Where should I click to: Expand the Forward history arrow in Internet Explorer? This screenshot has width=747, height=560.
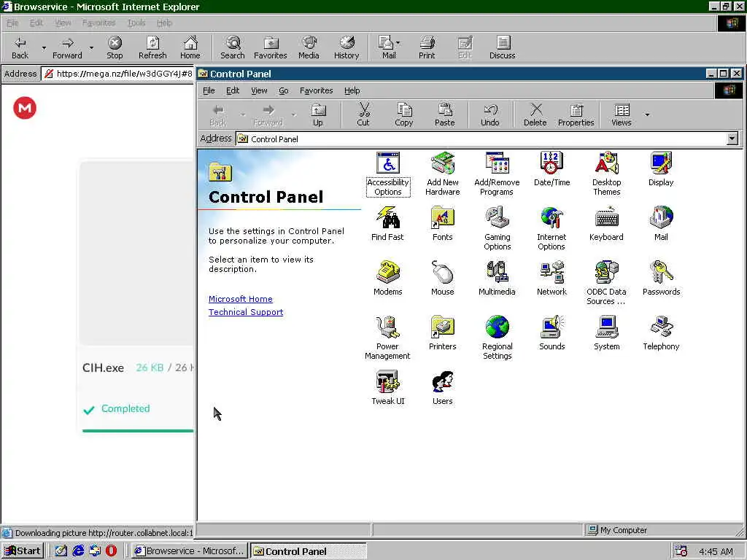[x=91, y=48]
